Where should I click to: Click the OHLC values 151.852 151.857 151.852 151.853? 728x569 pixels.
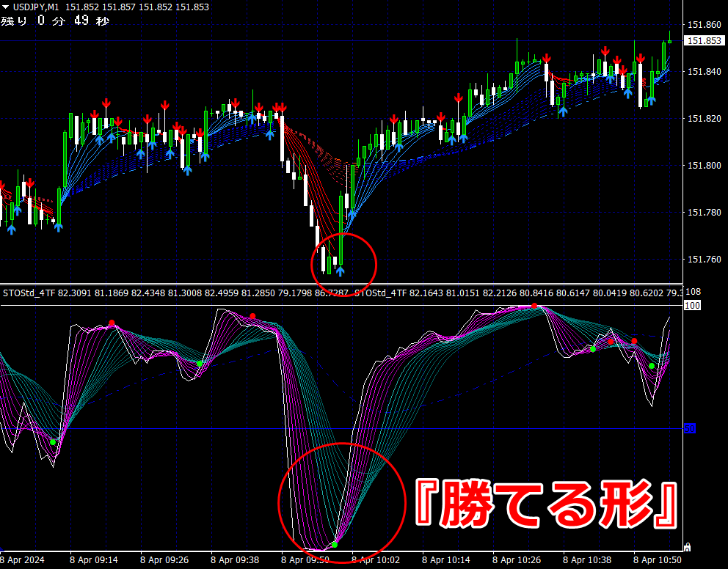click(x=137, y=7)
